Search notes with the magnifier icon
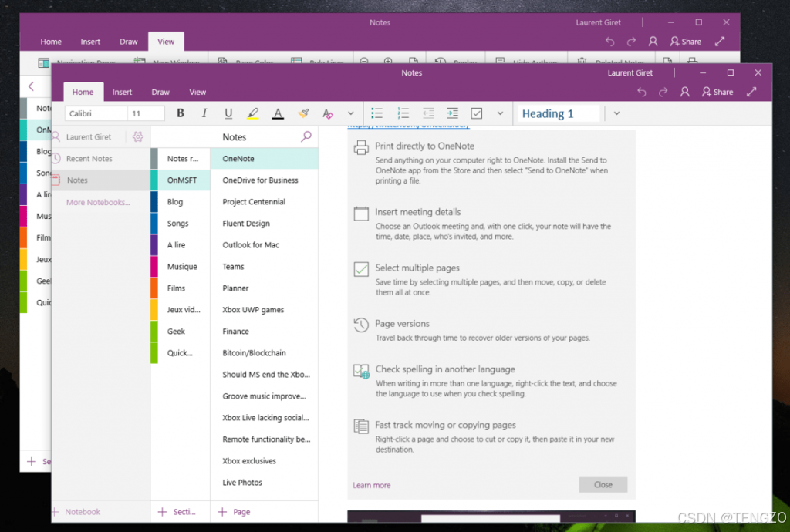 point(306,136)
